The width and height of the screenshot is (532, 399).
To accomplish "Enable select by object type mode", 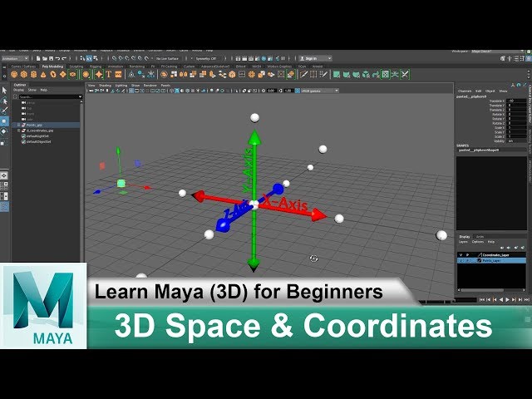I will (89, 59).
